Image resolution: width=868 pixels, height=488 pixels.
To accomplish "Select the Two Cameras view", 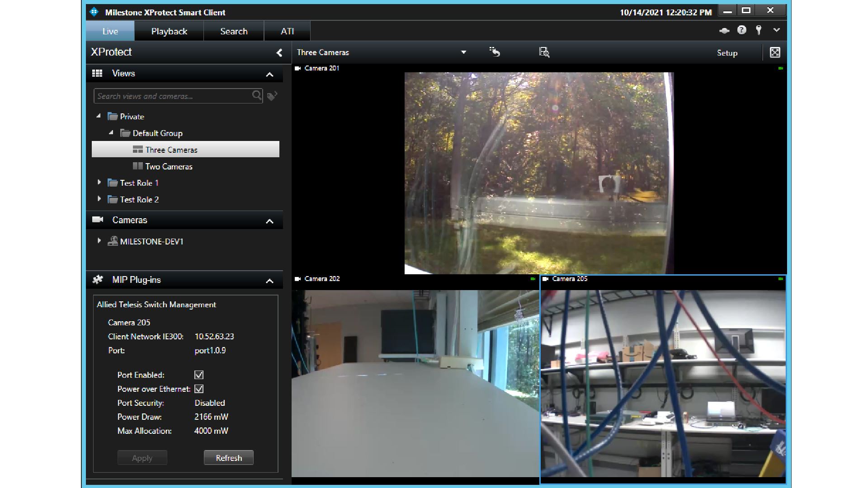I will [x=169, y=166].
